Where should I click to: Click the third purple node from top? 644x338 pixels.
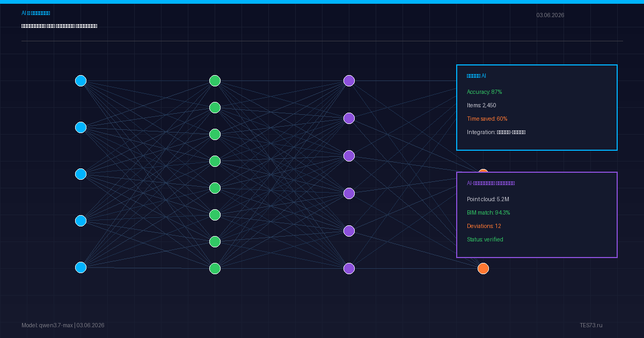349,156
